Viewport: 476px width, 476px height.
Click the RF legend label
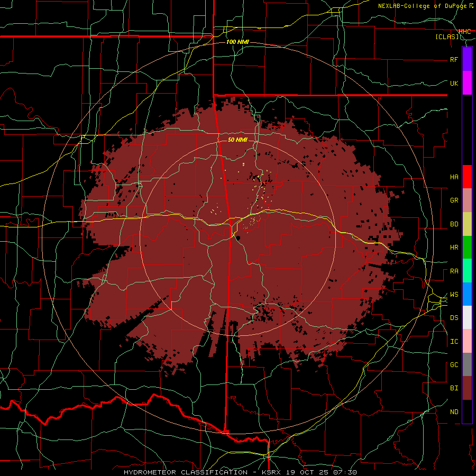tap(454, 59)
